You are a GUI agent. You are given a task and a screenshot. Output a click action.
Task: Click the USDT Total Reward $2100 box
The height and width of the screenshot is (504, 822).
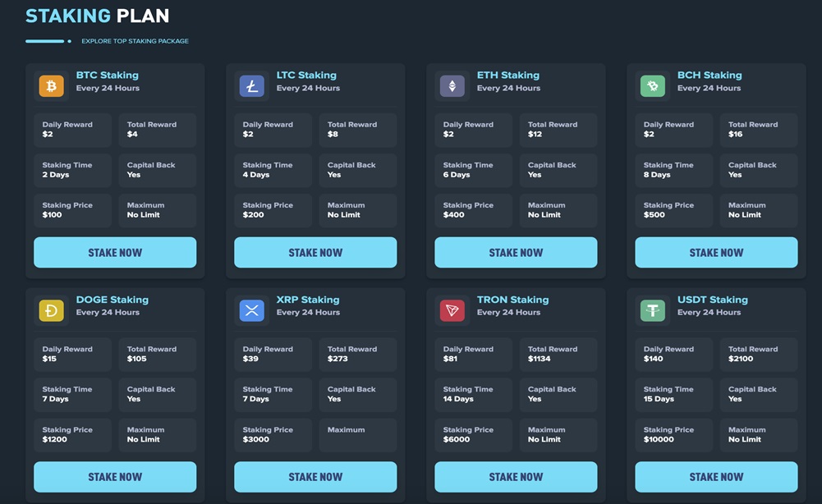(759, 354)
